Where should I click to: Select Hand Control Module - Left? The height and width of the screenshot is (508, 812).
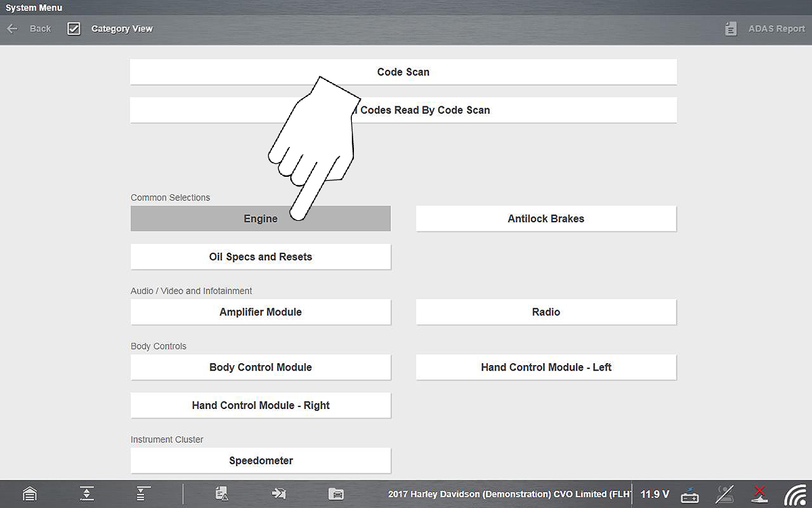click(x=546, y=367)
